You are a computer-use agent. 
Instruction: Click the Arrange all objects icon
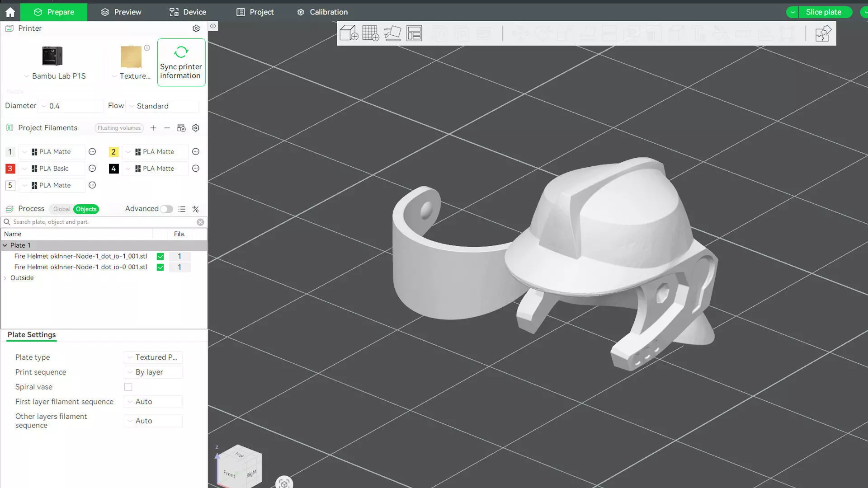pyautogui.click(x=414, y=33)
